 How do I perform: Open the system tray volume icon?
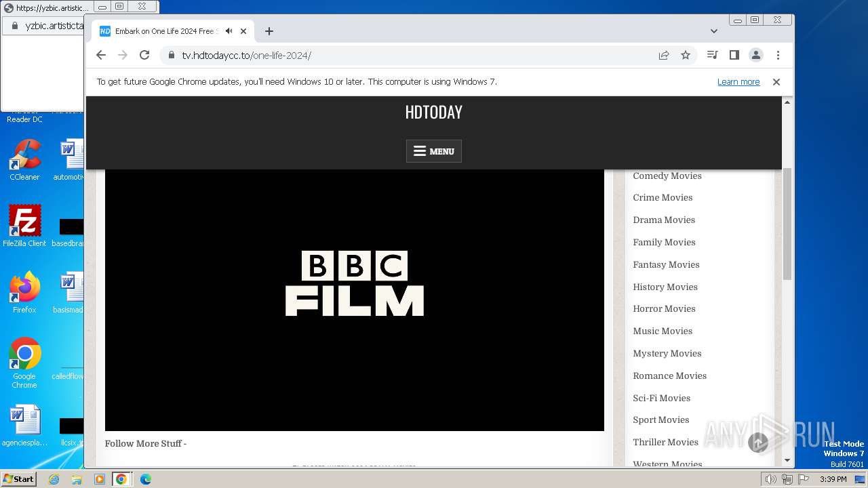pyautogui.click(x=770, y=479)
